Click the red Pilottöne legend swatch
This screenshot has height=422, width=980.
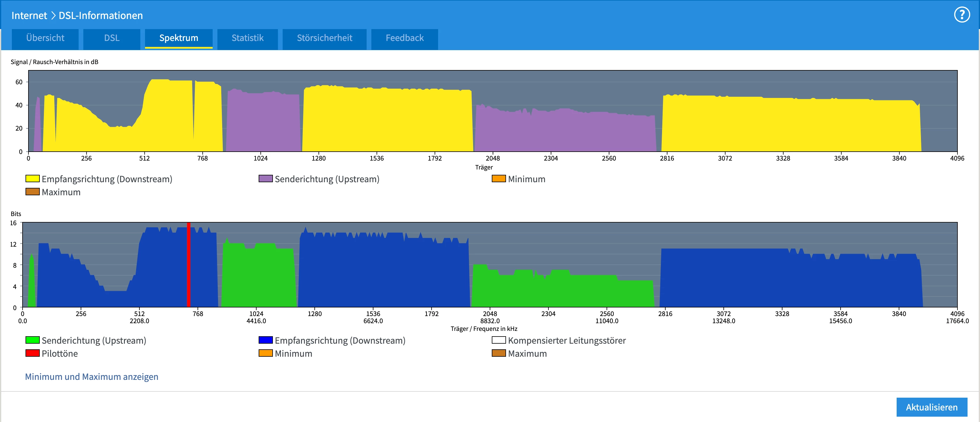pyautogui.click(x=32, y=353)
